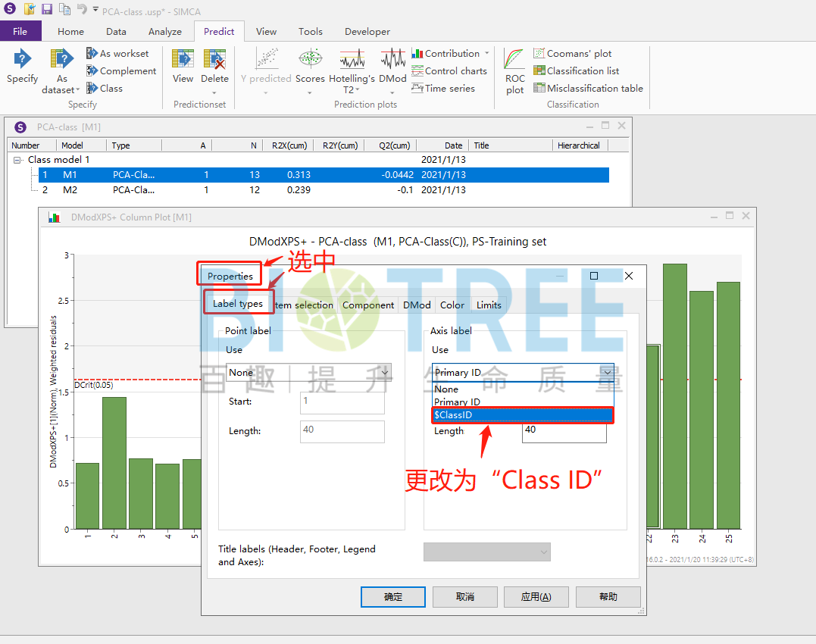The image size is (816, 644).
Task: Click the 确定 button
Action: [x=393, y=597]
